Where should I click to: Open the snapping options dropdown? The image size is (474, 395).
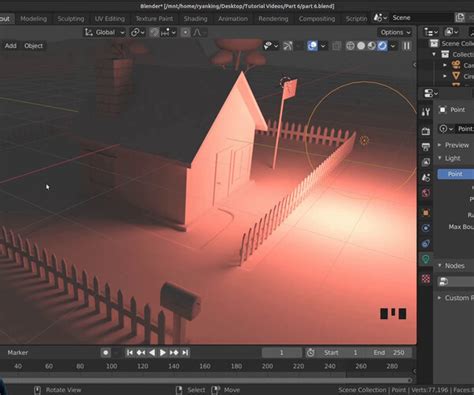pyautogui.click(x=168, y=32)
